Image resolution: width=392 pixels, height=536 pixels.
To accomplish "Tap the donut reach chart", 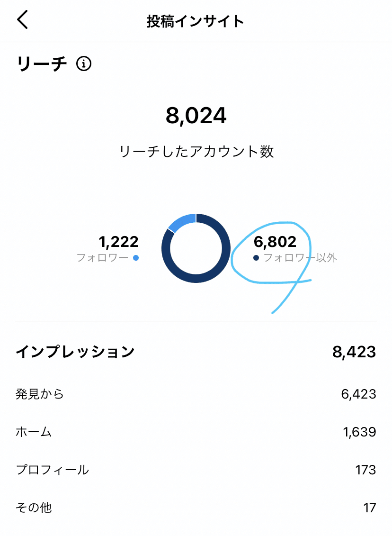I will pyautogui.click(x=196, y=248).
